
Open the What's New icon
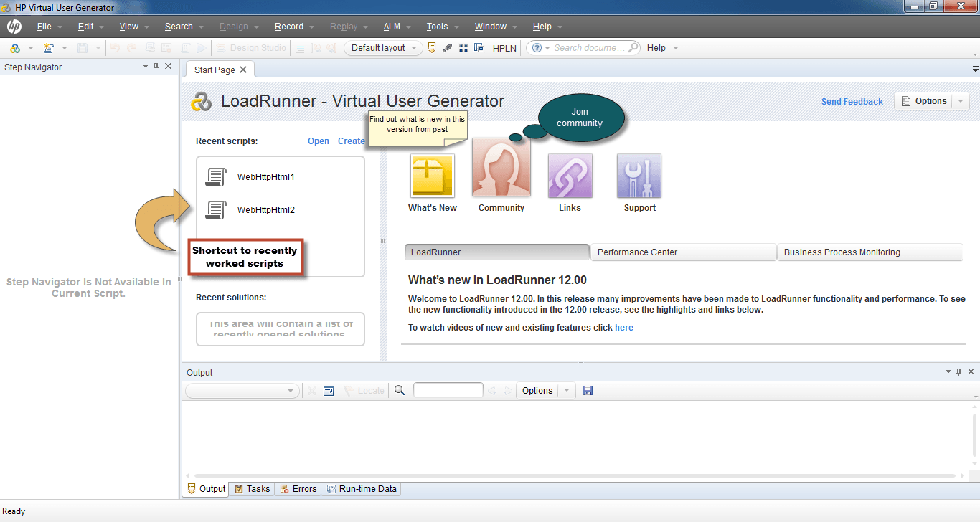432,176
